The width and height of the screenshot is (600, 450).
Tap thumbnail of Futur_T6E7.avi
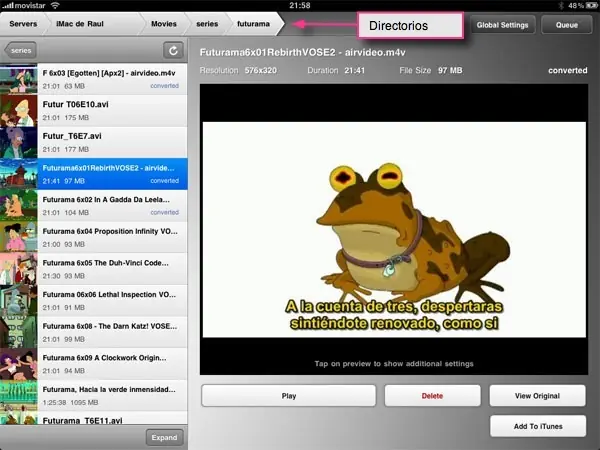(x=19, y=142)
